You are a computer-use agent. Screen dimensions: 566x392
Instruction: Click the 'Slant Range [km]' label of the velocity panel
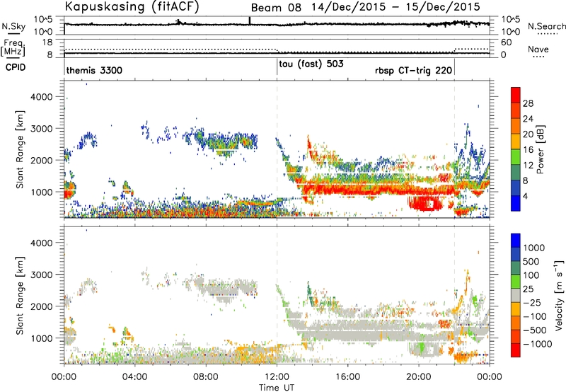click(20, 296)
